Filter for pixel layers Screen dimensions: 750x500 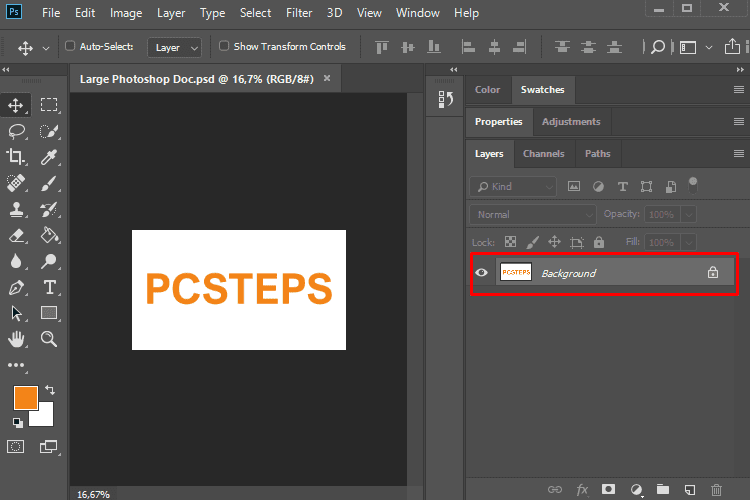(x=574, y=186)
